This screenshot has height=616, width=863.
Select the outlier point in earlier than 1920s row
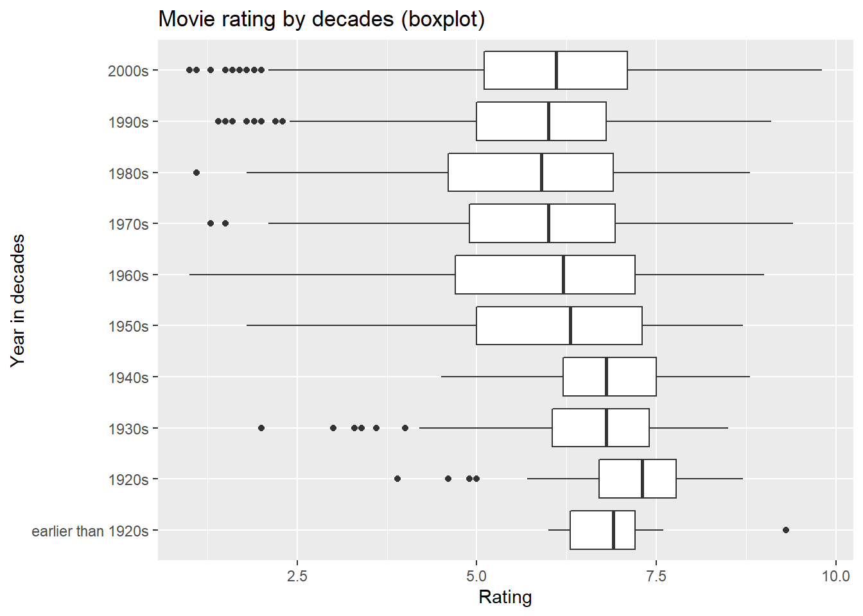pos(786,530)
